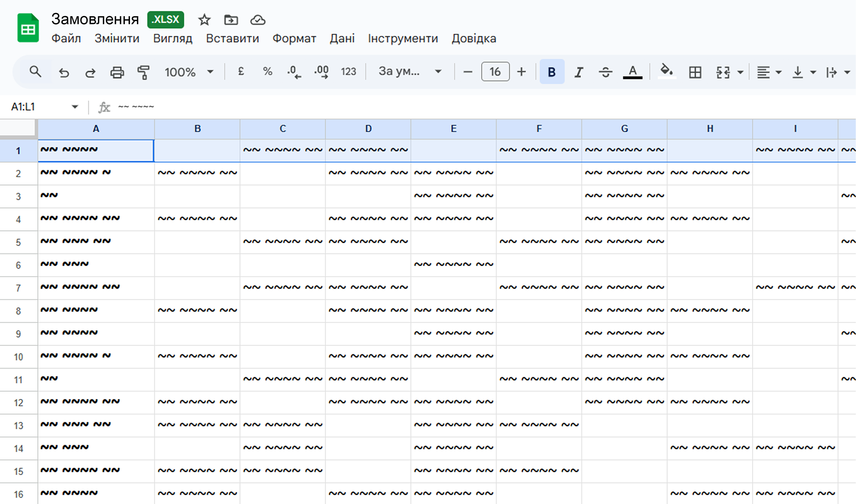The width and height of the screenshot is (856, 504).
Task: Open the Формат menu
Action: [x=294, y=38]
